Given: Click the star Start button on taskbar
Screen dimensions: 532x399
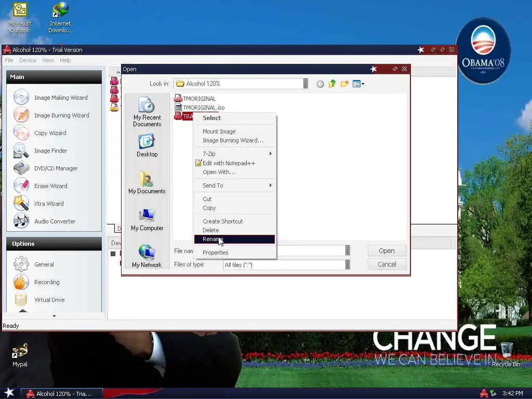Looking at the screenshot, I should (9, 393).
